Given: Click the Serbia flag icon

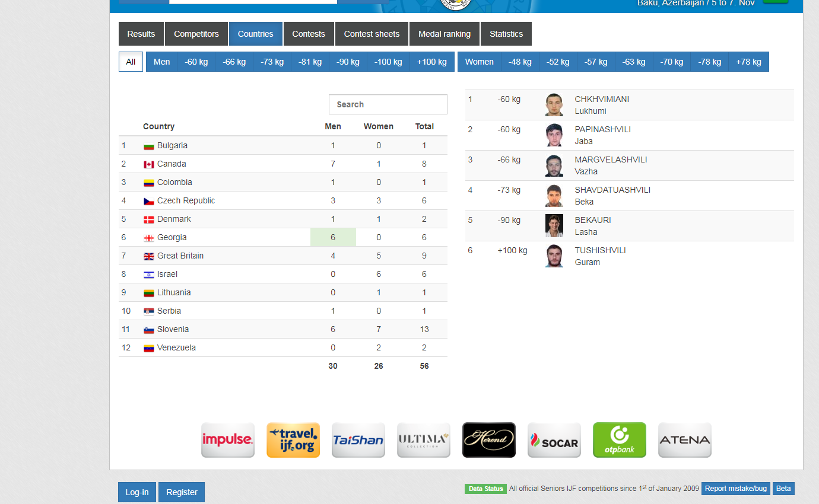Looking at the screenshot, I should tap(149, 311).
